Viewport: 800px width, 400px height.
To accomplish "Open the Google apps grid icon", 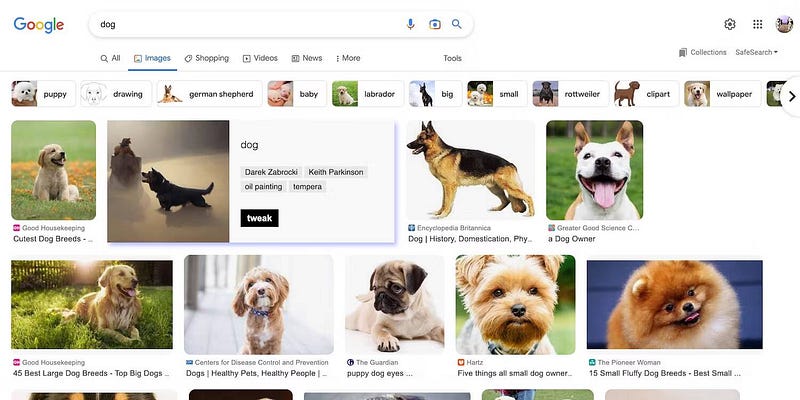I will [757, 24].
